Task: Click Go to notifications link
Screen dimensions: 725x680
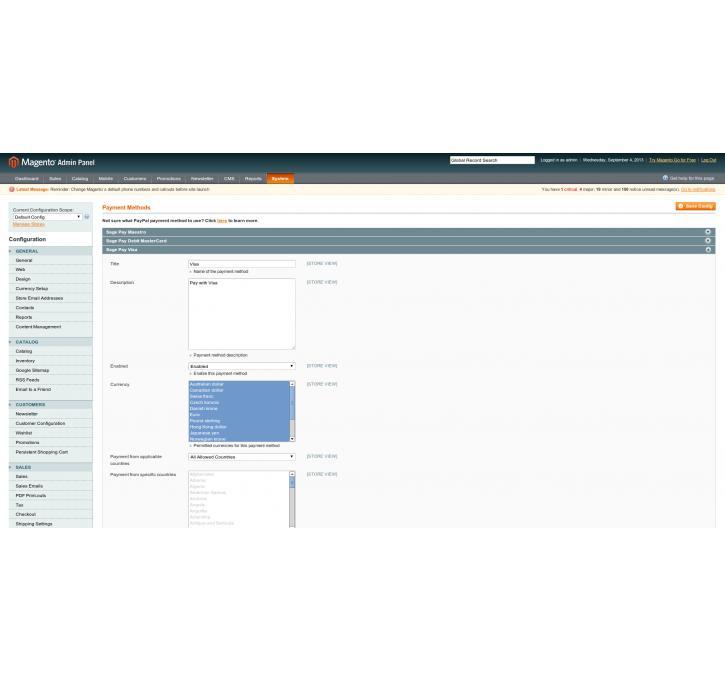Action: 698,189
